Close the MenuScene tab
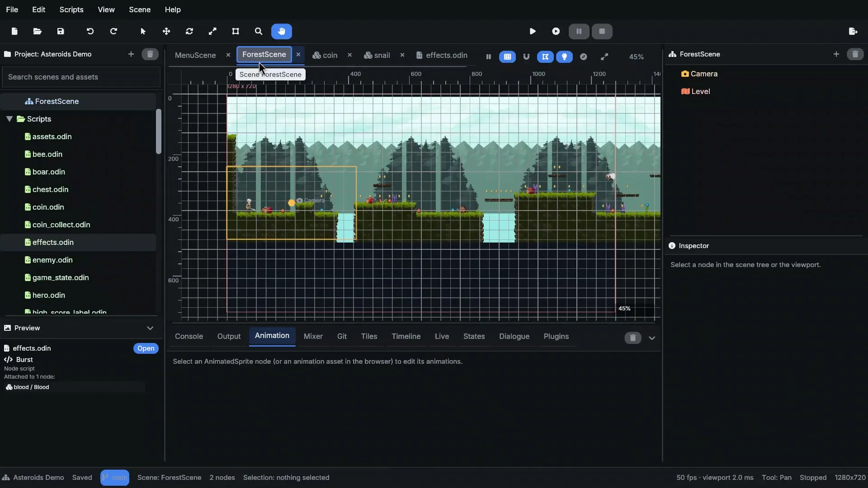 [228, 55]
